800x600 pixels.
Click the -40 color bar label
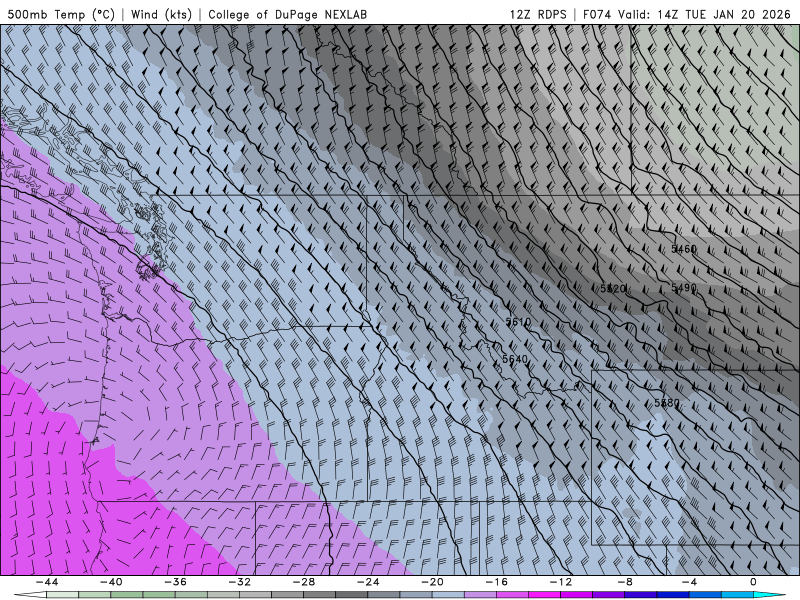(111, 582)
